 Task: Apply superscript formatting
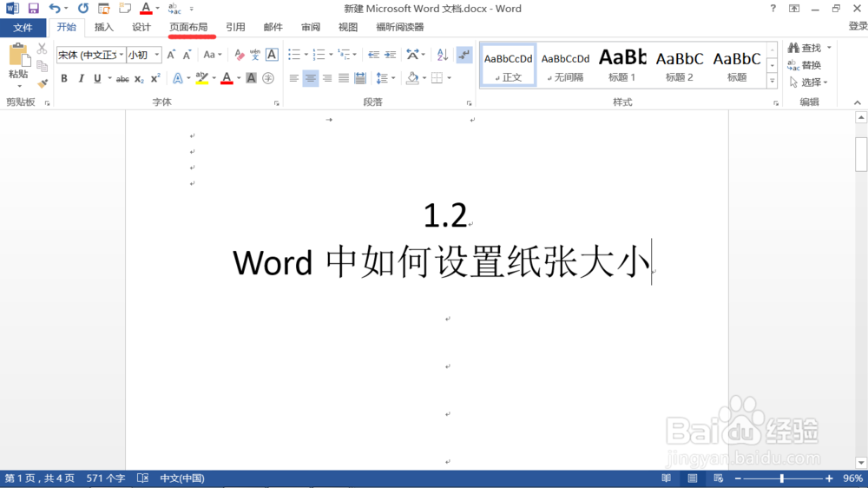155,79
